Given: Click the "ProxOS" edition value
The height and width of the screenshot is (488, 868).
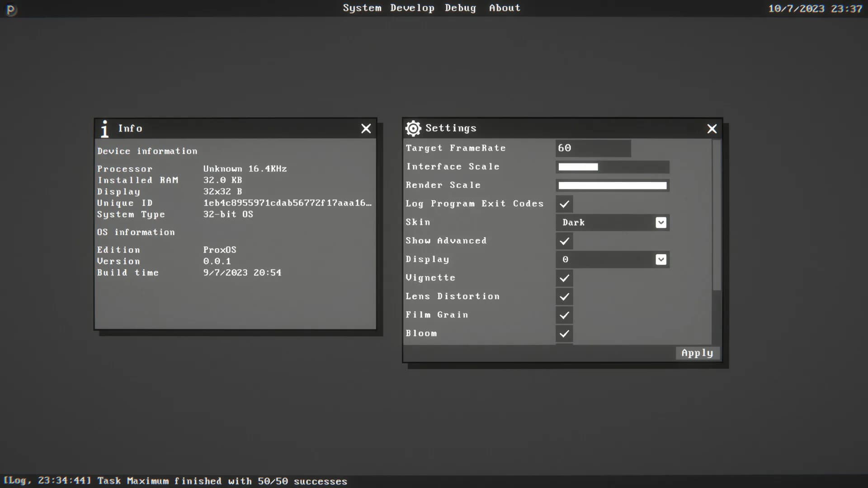Looking at the screenshot, I should click(x=220, y=250).
